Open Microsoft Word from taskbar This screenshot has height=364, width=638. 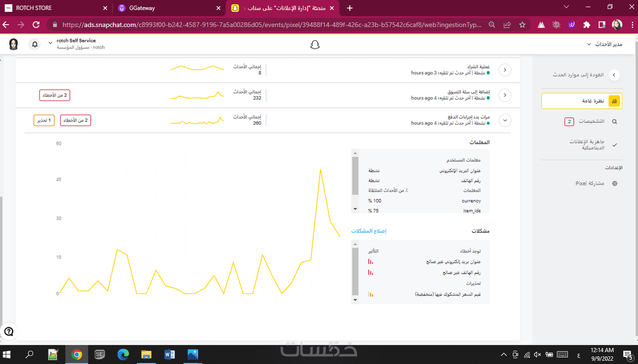click(x=170, y=355)
